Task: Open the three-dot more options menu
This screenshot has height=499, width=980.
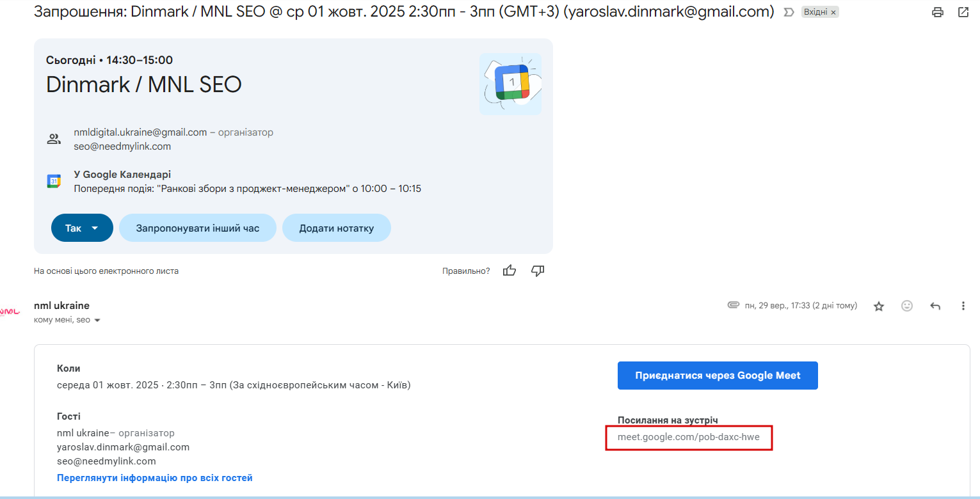Action: click(x=963, y=306)
